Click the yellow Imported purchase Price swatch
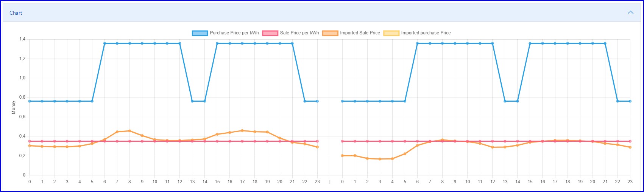 [x=391, y=33]
